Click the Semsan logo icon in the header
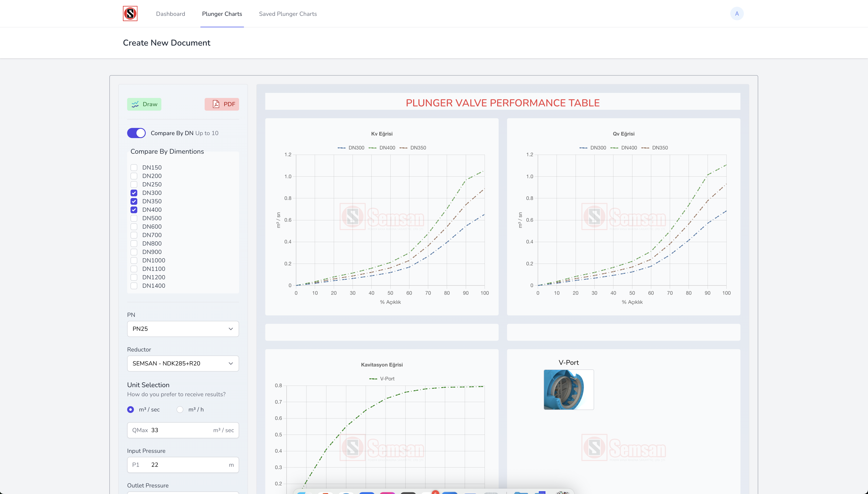This screenshot has height=494, width=868. click(x=130, y=14)
